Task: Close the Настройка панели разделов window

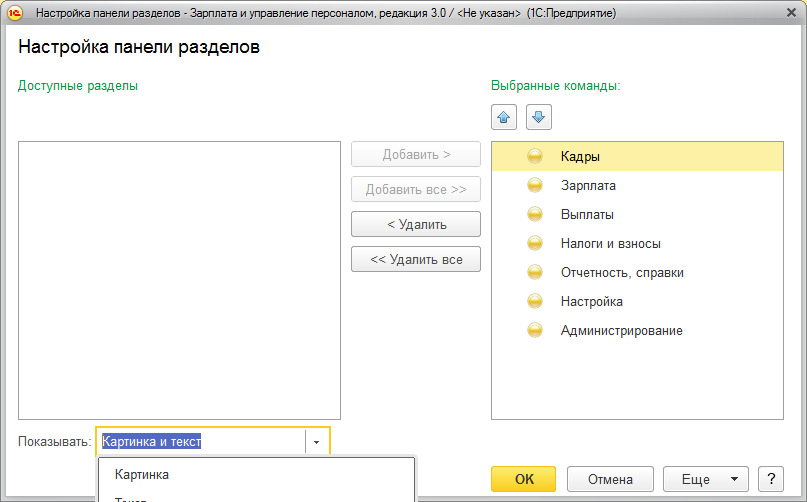Action: [x=792, y=12]
